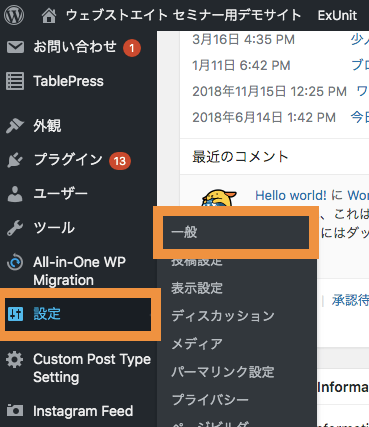Image resolution: width=369 pixels, height=427 pixels.
Task: Select メディア in the settings submenu
Action: click(x=197, y=344)
